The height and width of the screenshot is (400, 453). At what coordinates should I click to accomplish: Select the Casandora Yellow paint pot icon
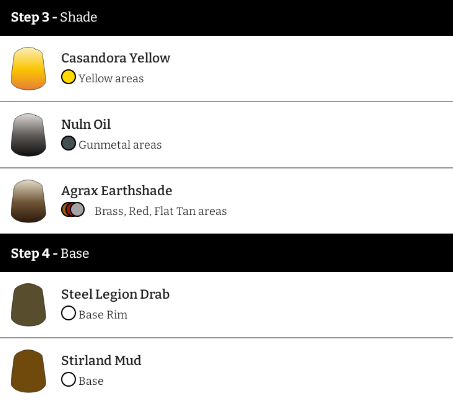point(28,68)
